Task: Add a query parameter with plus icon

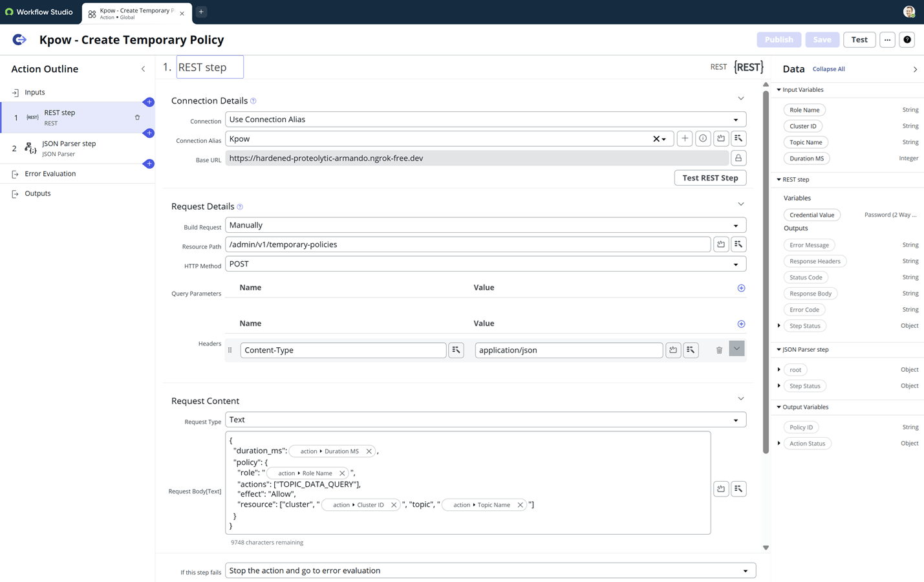Action: click(741, 288)
